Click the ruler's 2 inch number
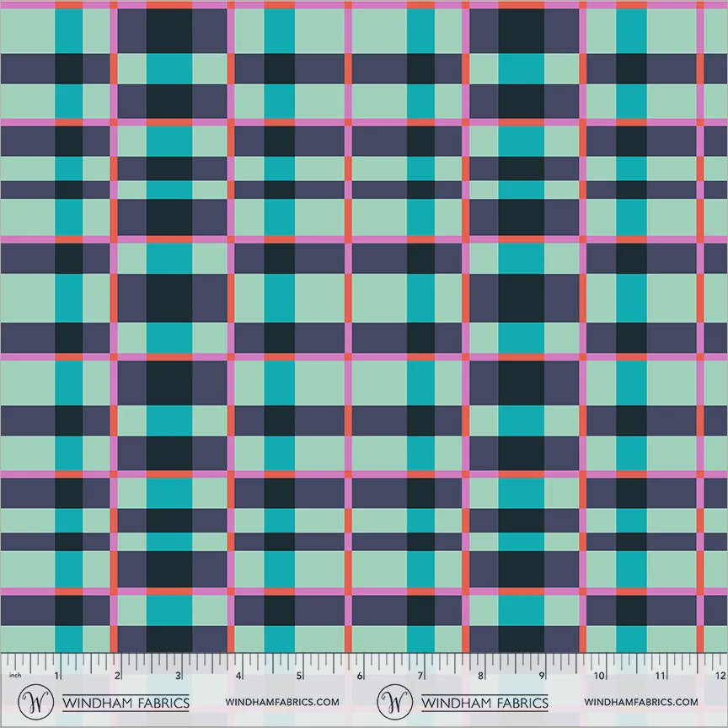The height and width of the screenshot is (728, 728). 117,676
